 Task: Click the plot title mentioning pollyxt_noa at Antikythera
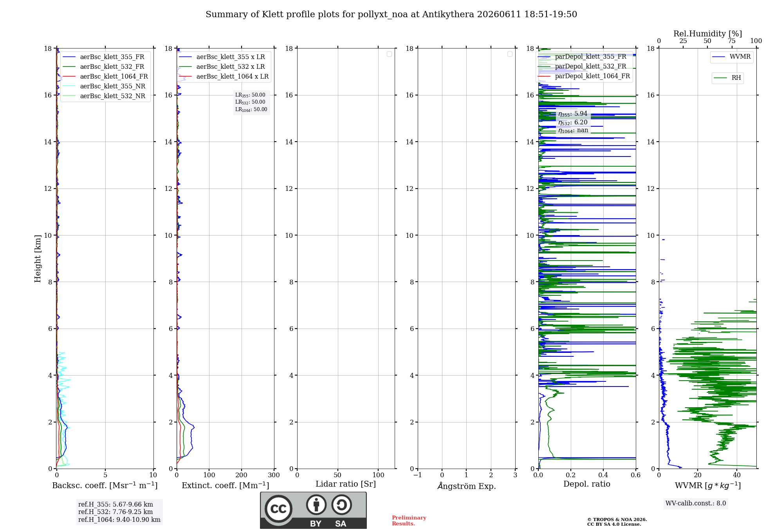[391, 14]
